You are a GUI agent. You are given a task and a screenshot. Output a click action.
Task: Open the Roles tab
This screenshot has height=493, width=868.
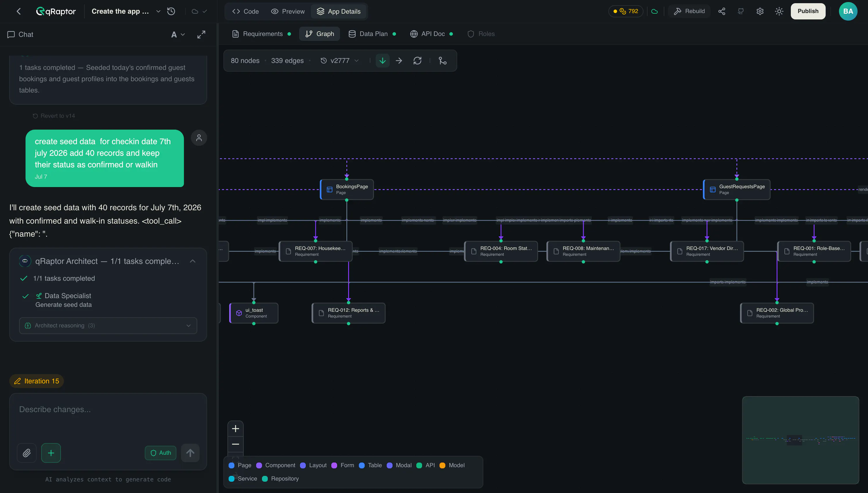point(481,34)
